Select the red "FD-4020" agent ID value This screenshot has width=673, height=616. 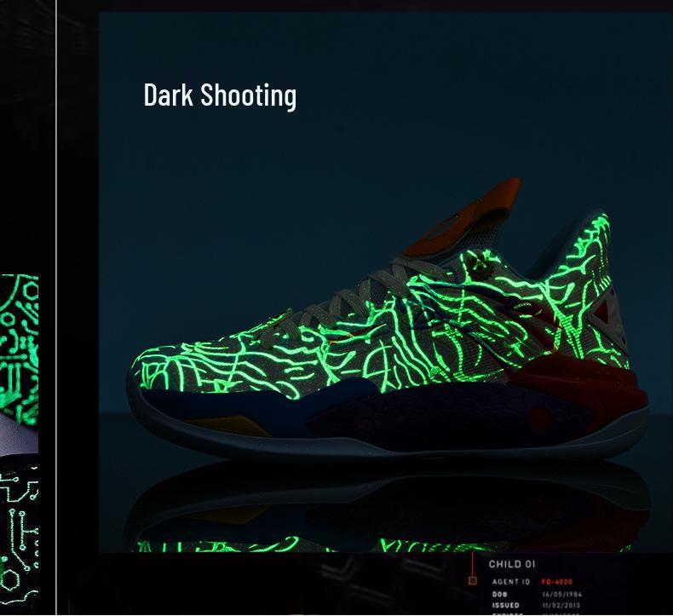(557, 582)
